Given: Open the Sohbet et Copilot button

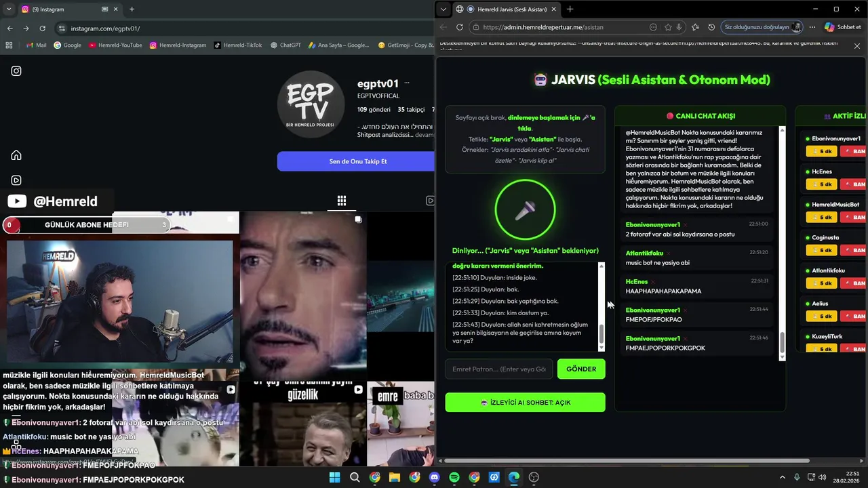Looking at the screenshot, I should [842, 27].
